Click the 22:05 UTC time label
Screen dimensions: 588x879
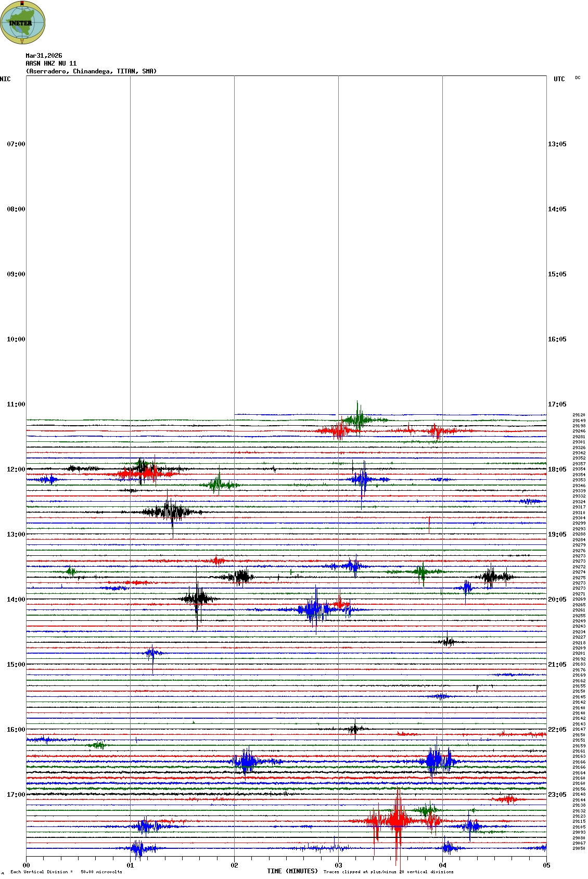557,730
